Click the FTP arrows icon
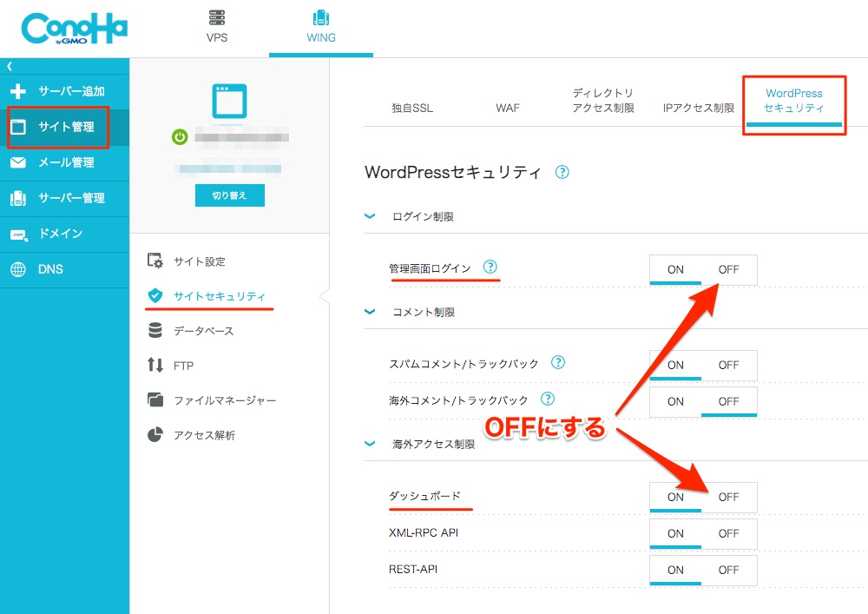Image resolution: width=868 pixels, height=614 pixels. click(155, 365)
